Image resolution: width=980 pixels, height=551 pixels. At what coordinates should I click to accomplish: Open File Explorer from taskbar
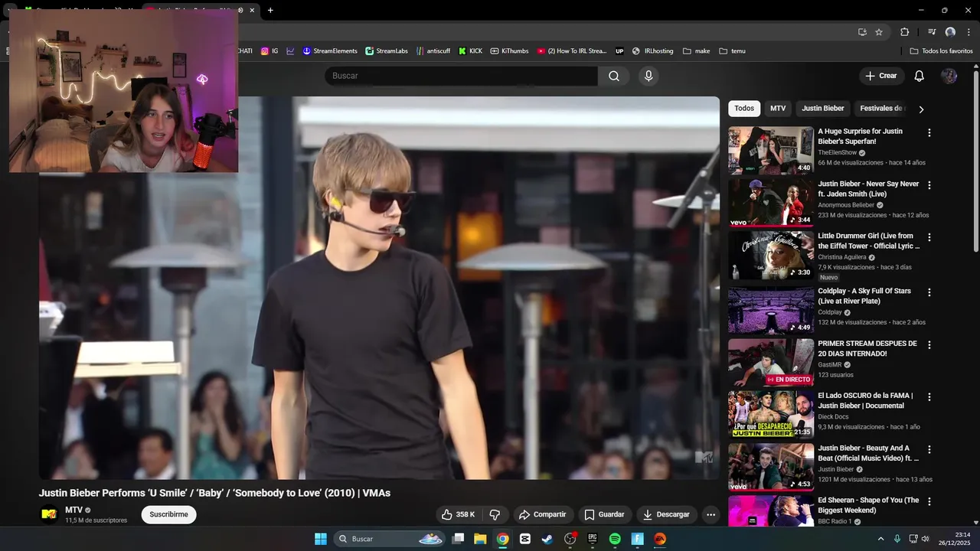(480, 539)
